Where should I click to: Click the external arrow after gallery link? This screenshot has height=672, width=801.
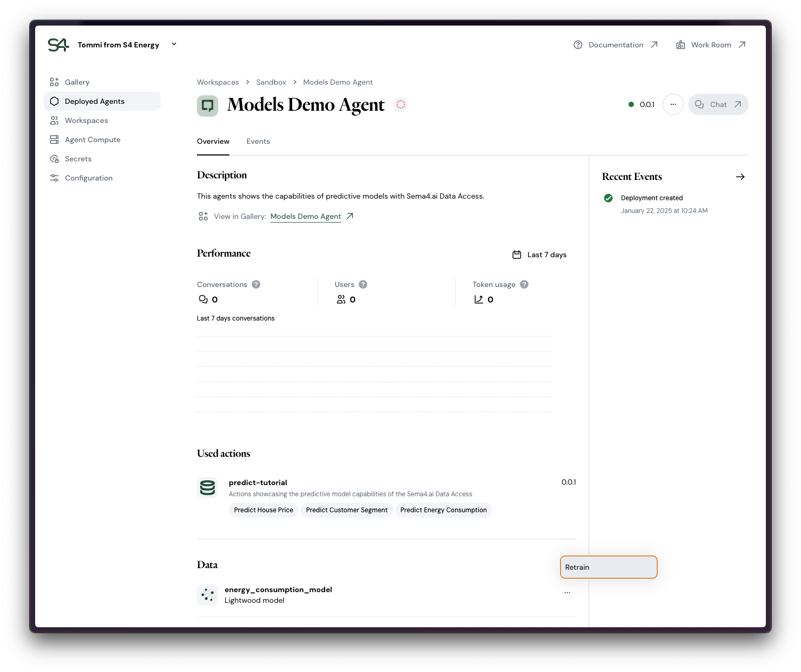click(x=350, y=216)
